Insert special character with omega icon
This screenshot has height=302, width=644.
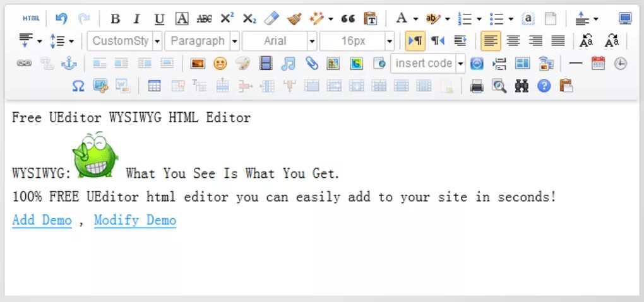coord(78,86)
